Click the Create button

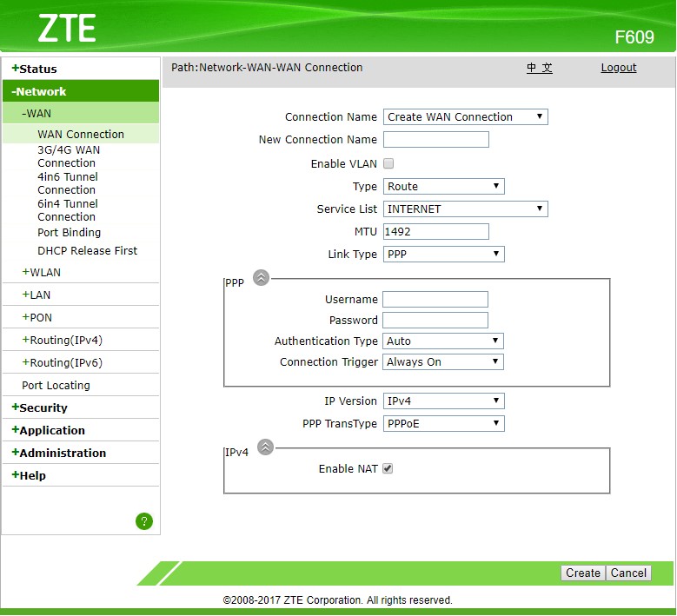pyautogui.click(x=583, y=573)
